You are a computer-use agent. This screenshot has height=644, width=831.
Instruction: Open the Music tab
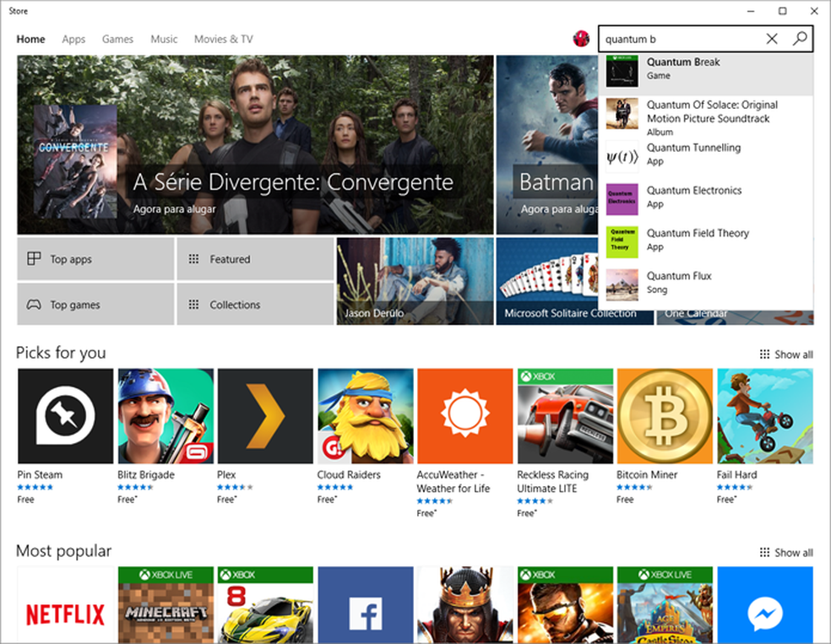click(164, 39)
